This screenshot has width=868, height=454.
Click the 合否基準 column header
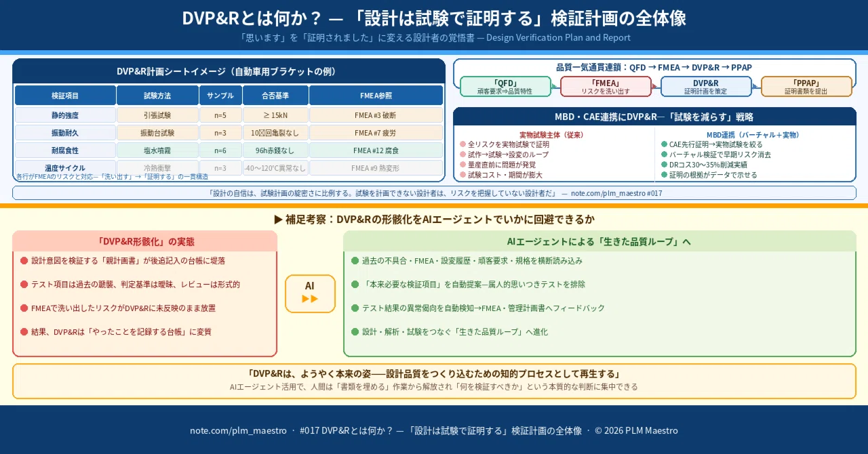coord(275,96)
